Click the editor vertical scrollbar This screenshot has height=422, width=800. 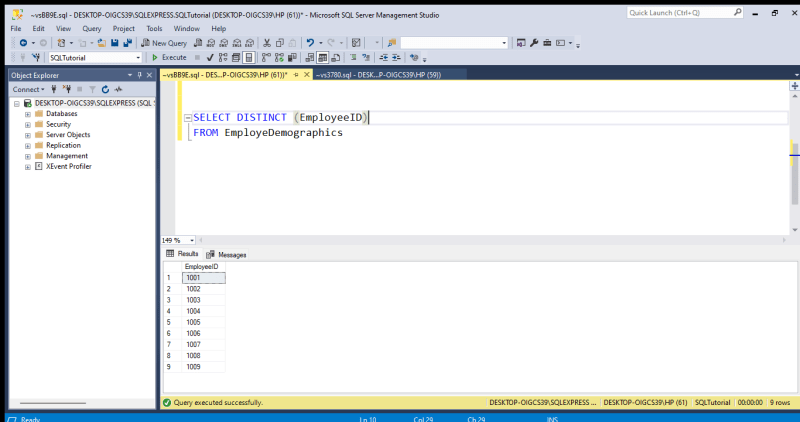coord(794,174)
